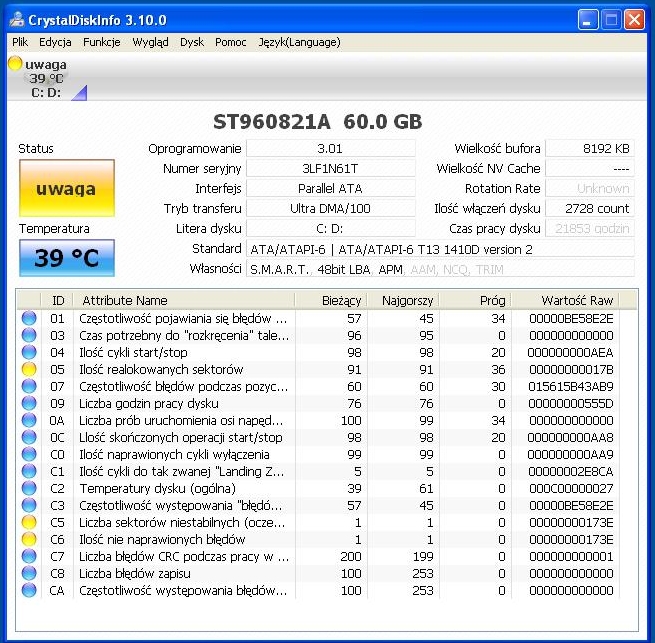Select row 'Liczba błędów zapisu'
This screenshot has width=655, height=643.
tap(318, 573)
